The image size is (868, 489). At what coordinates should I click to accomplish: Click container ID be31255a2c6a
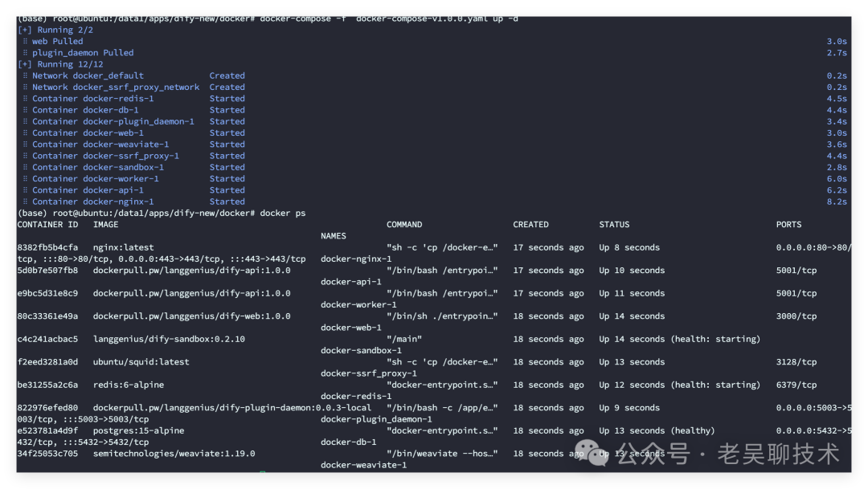click(47, 385)
